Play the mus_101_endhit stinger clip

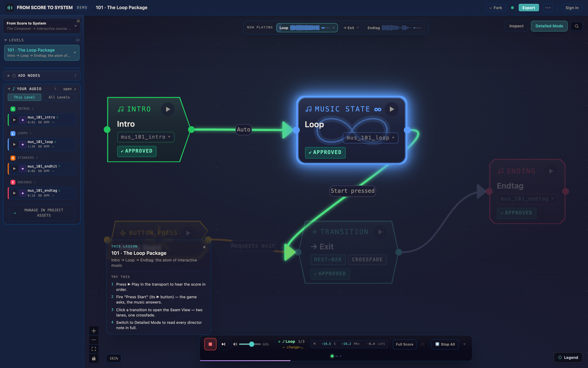(x=14, y=169)
